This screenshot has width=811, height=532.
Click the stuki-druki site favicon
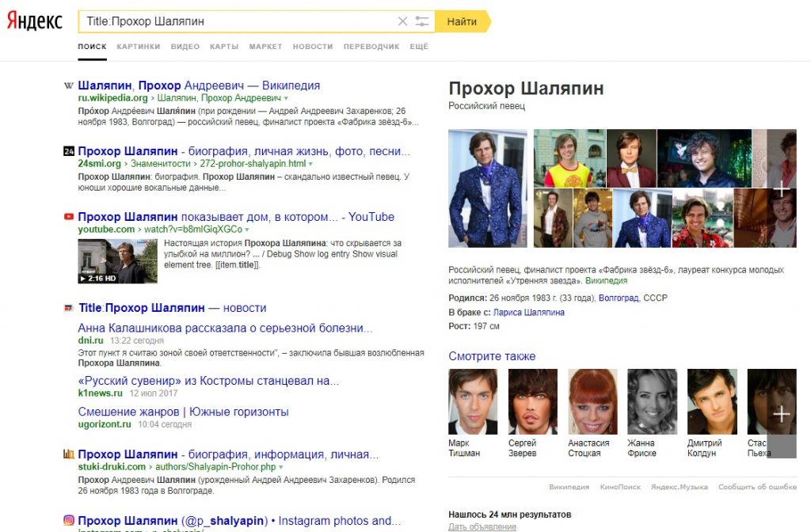coord(69,454)
